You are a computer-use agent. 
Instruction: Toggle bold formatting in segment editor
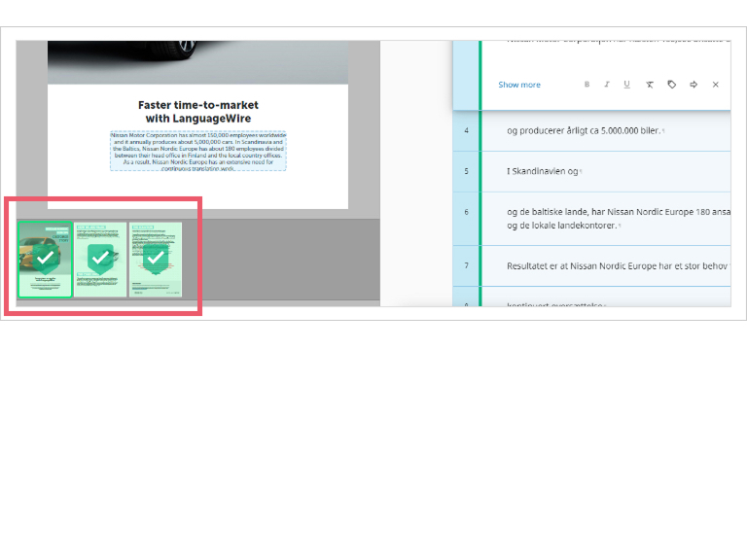pos(587,85)
